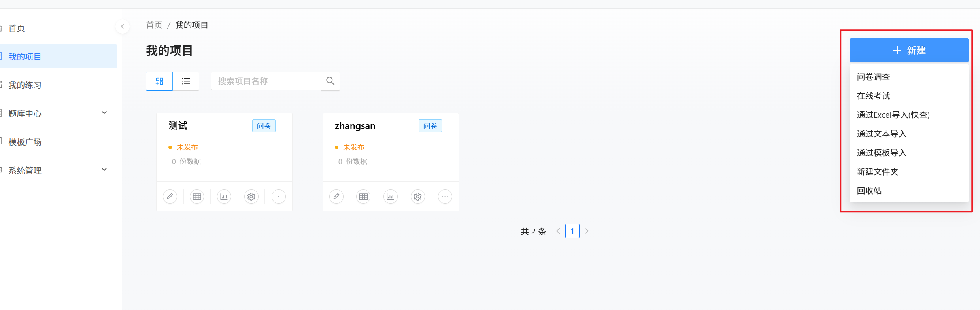
Task: Click 问卷 tag on 测试 card
Action: point(264,126)
